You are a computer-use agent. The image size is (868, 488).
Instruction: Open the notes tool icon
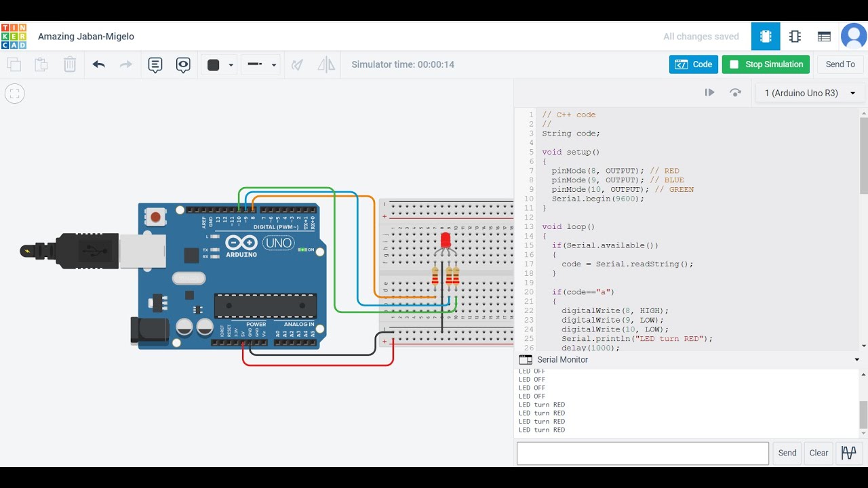(x=155, y=65)
